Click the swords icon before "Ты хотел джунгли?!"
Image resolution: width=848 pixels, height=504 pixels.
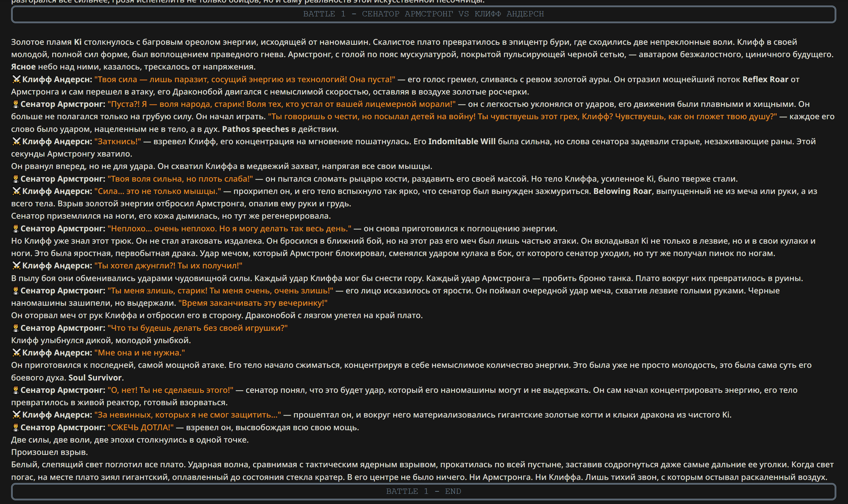16,266
